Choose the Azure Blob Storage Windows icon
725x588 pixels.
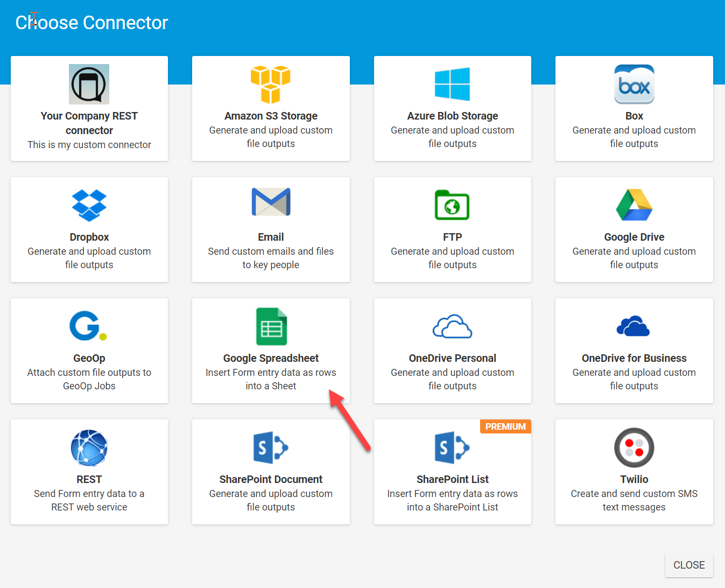pyautogui.click(x=452, y=84)
